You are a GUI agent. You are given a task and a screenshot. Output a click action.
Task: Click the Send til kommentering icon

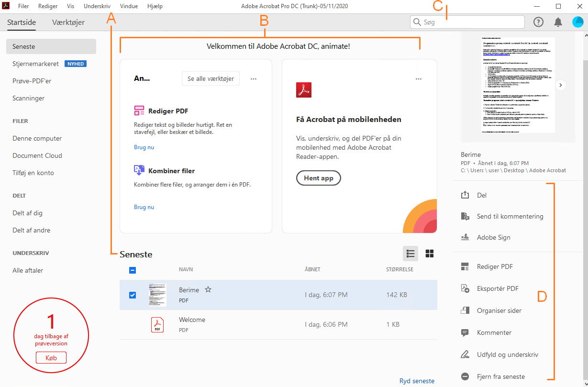coord(465,216)
